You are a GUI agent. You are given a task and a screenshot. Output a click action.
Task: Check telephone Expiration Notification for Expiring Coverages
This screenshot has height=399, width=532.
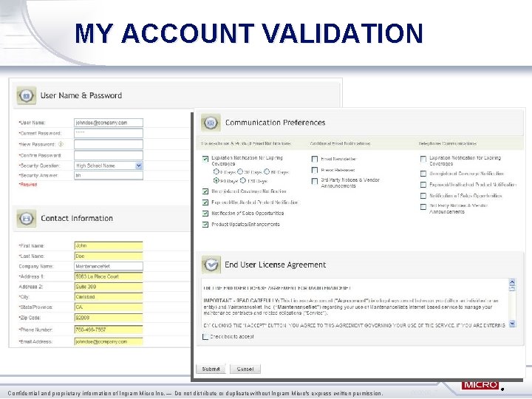tap(423, 159)
